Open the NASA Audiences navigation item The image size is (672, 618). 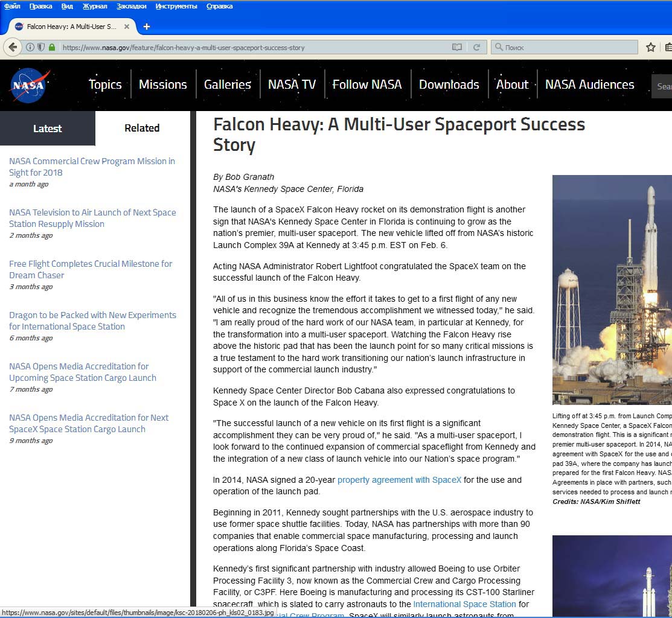point(590,84)
